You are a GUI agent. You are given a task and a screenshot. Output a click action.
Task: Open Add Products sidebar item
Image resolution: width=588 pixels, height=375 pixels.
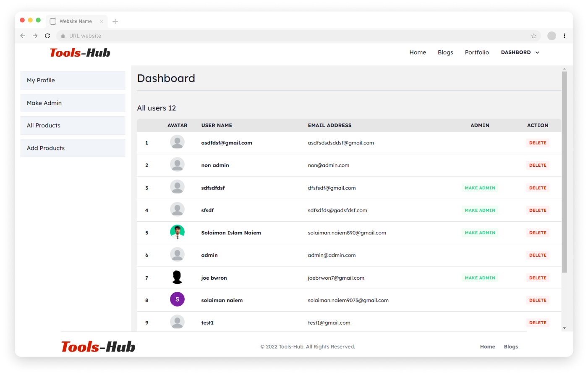pyautogui.click(x=73, y=148)
